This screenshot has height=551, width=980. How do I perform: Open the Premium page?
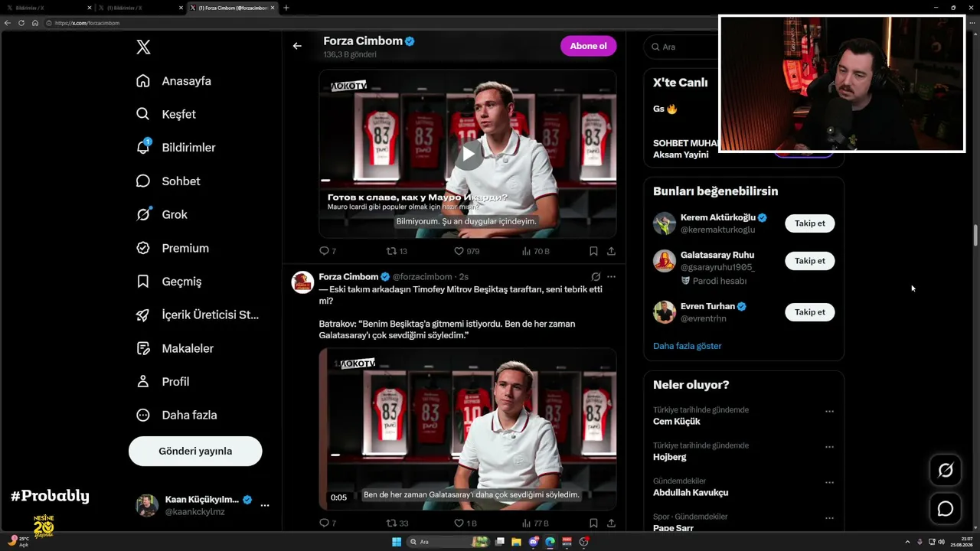(x=172, y=248)
